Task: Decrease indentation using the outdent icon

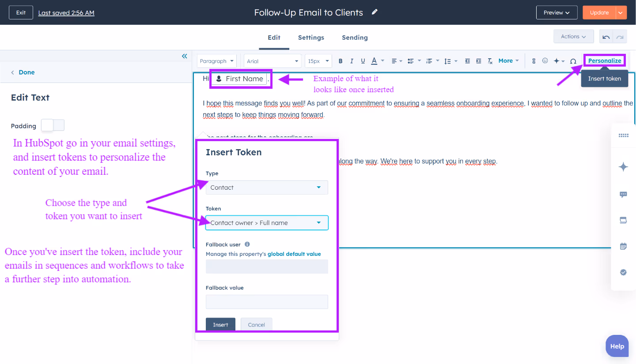Action: pos(467,61)
